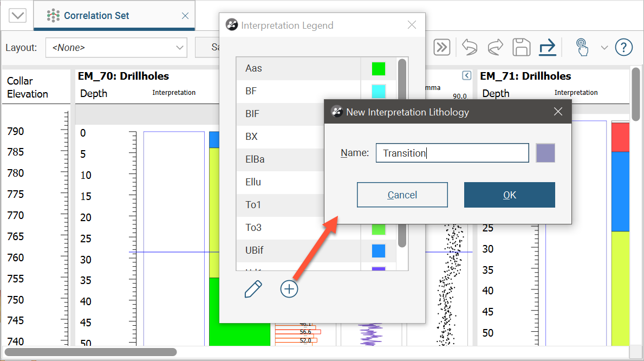This screenshot has width=644, height=361.
Task: Click the double chevron expand toolbar icon
Action: pyautogui.click(x=442, y=47)
